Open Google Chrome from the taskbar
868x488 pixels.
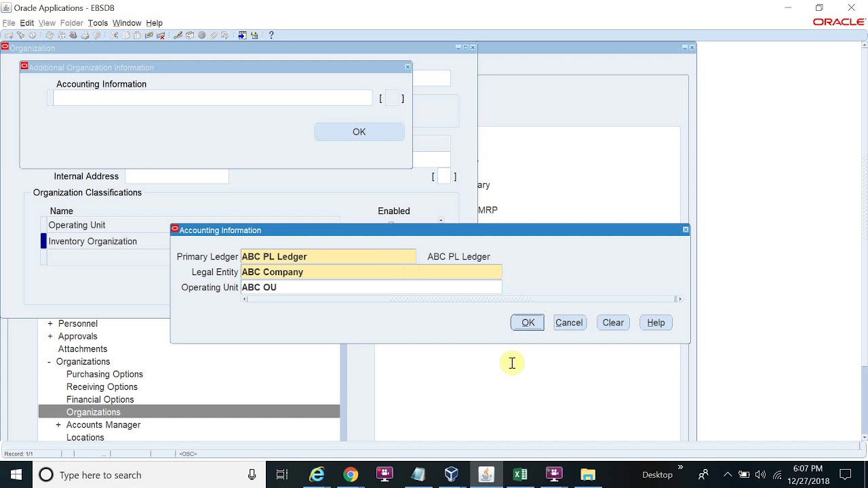[351, 474]
